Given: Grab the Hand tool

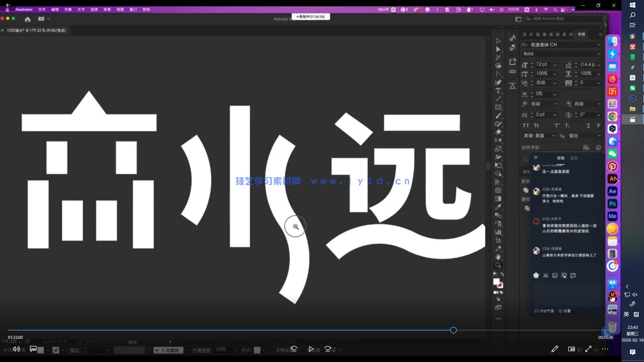Looking at the screenshot, I should click(x=498, y=257).
